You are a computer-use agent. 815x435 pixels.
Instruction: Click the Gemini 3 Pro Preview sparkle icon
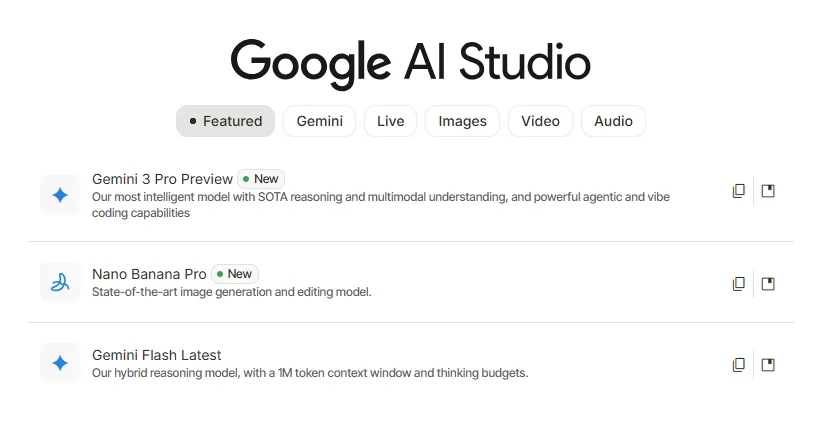[60, 195]
